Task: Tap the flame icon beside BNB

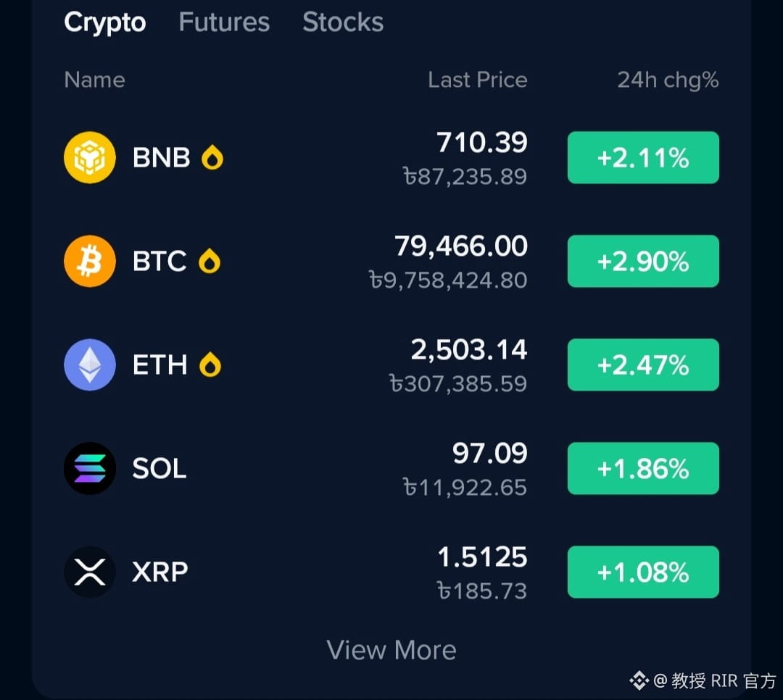Action: (212, 157)
